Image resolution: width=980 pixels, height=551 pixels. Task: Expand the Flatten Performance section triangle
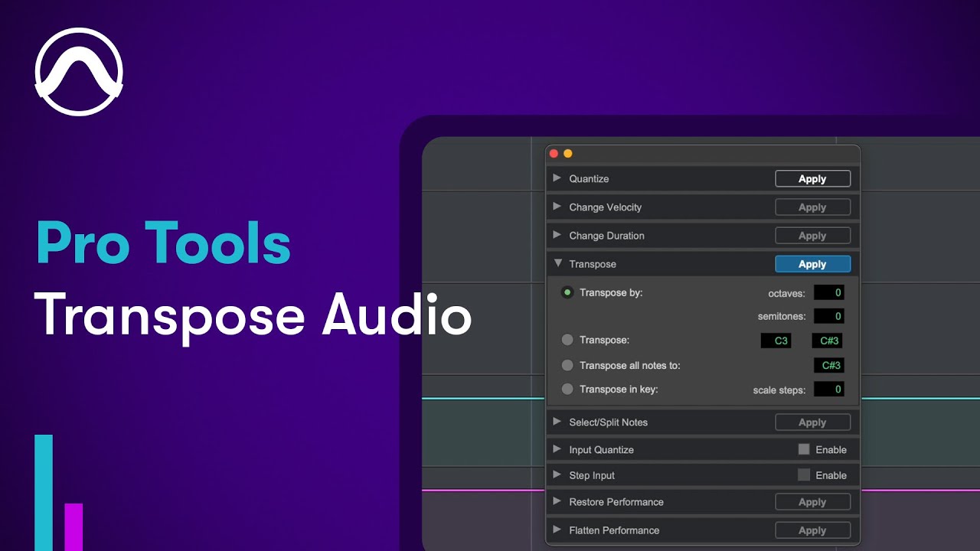pos(557,530)
